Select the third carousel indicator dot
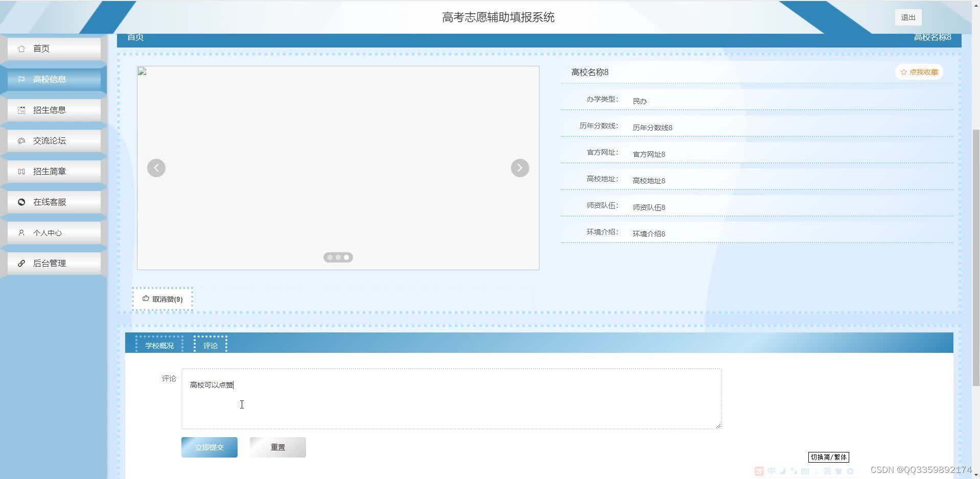This screenshot has height=479, width=980. [346, 257]
